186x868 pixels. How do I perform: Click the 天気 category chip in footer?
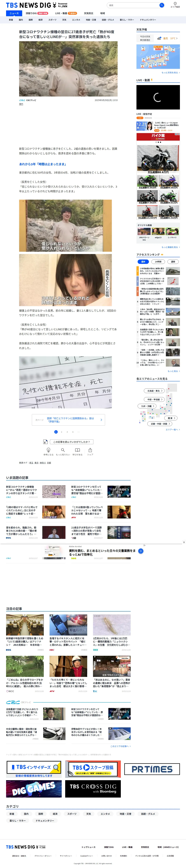pyautogui.click(x=89, y=814)
